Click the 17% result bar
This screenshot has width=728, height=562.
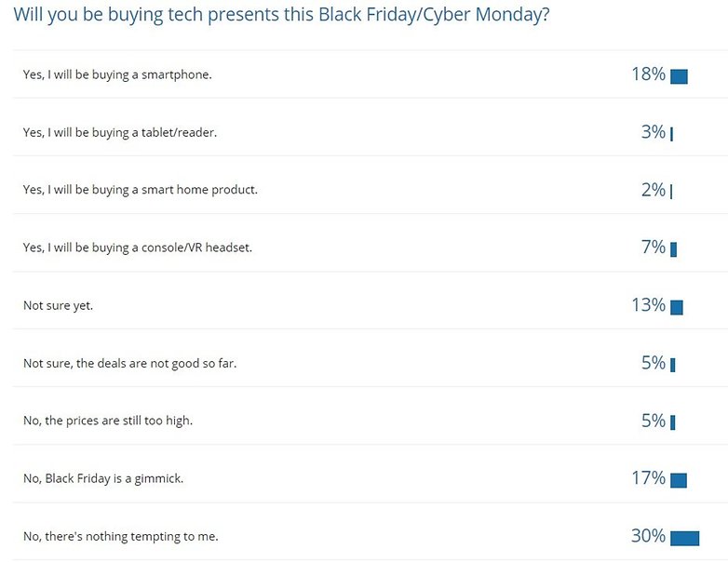pyautogui.click(x=679, y=480)
